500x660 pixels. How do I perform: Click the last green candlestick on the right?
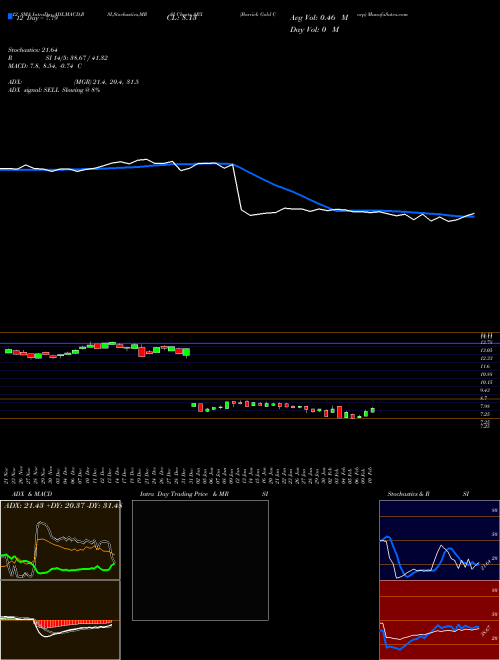pos(372,410)
